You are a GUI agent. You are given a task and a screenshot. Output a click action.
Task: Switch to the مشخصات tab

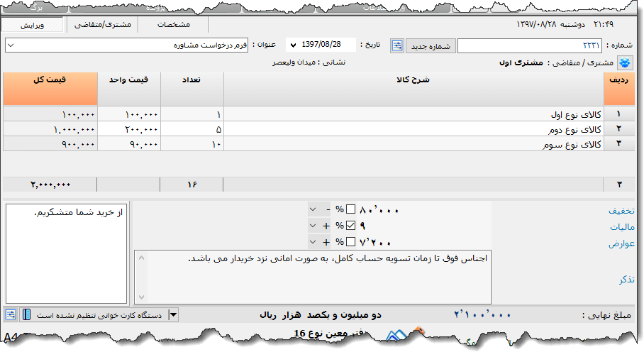click(174, 25)
